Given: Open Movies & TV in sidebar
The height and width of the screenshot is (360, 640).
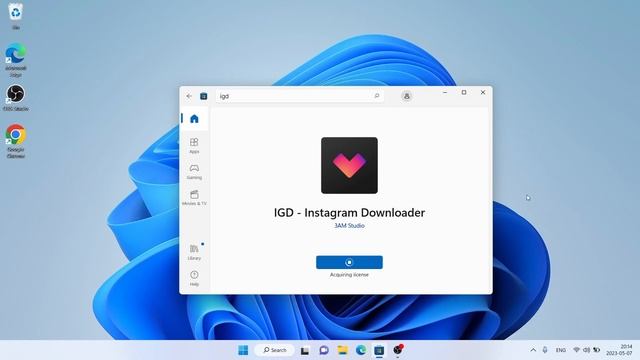Looking at the screenshot, I should click(x=194, y=198).
